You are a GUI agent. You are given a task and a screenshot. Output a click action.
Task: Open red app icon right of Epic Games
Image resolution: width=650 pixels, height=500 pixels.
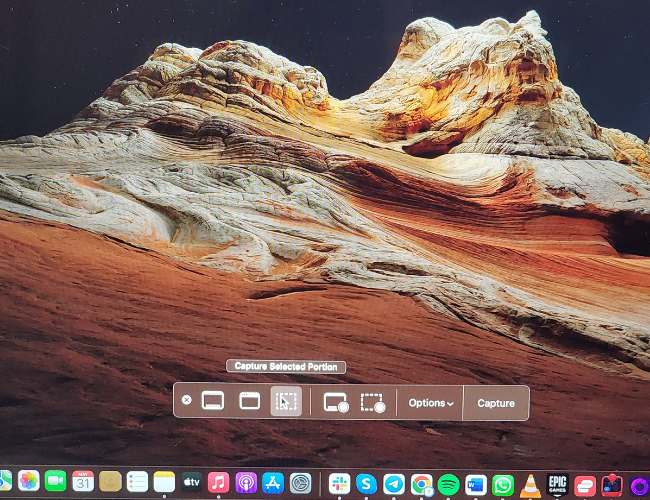click(x=585, y=486)
